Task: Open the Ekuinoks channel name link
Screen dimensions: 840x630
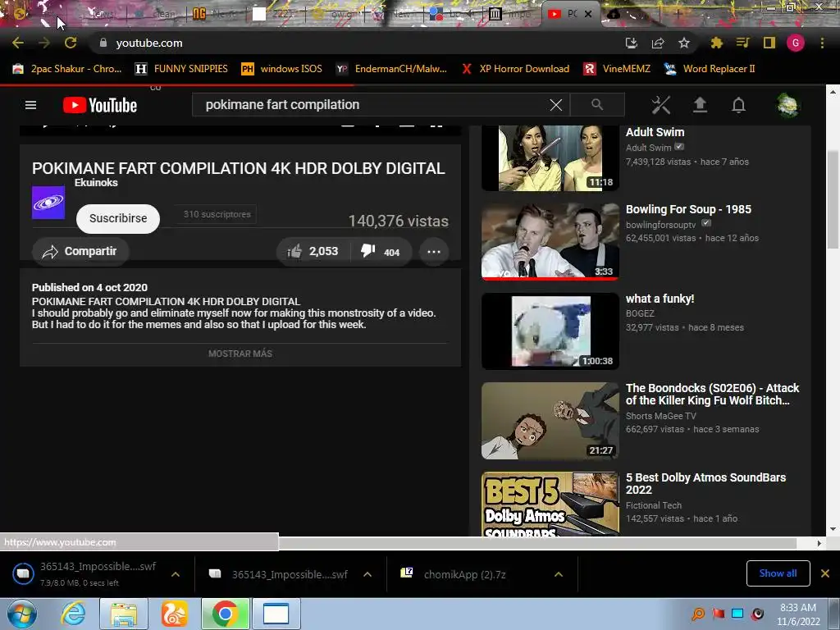Action: (96, 183)
